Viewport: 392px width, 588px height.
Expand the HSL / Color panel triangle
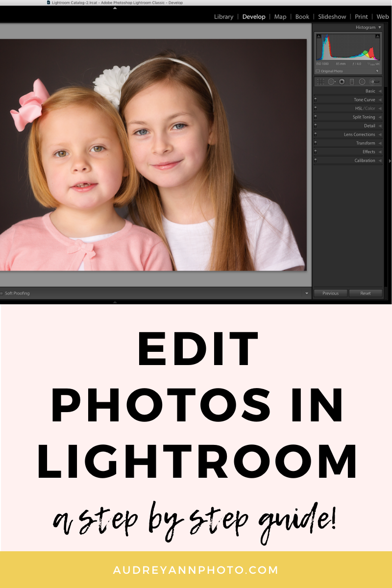tap(380, 108)
